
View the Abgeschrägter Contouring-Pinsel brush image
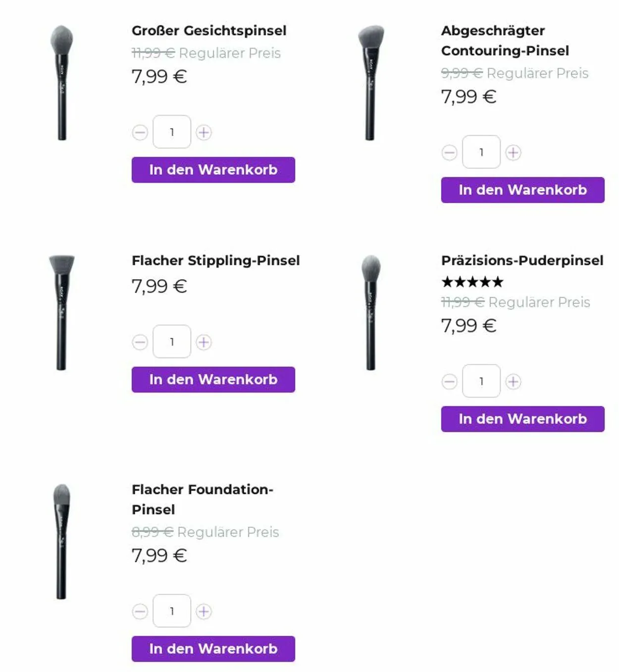370,83
